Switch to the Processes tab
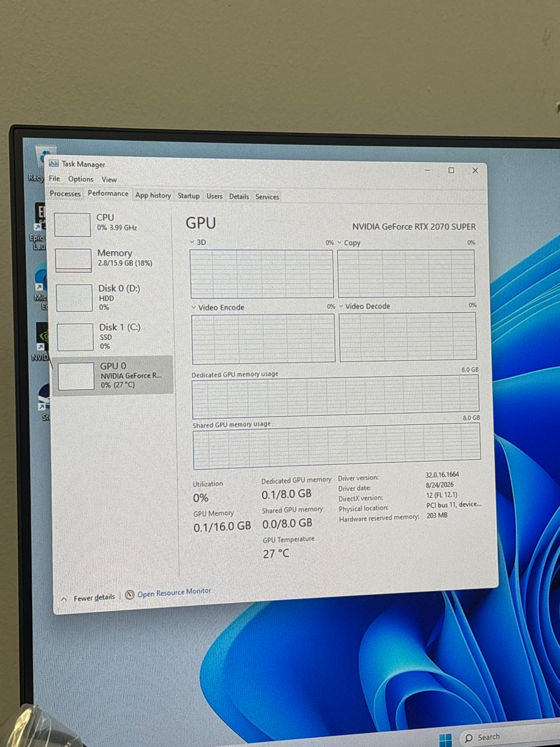Screen dimensions: 560x747 [65, 193]
